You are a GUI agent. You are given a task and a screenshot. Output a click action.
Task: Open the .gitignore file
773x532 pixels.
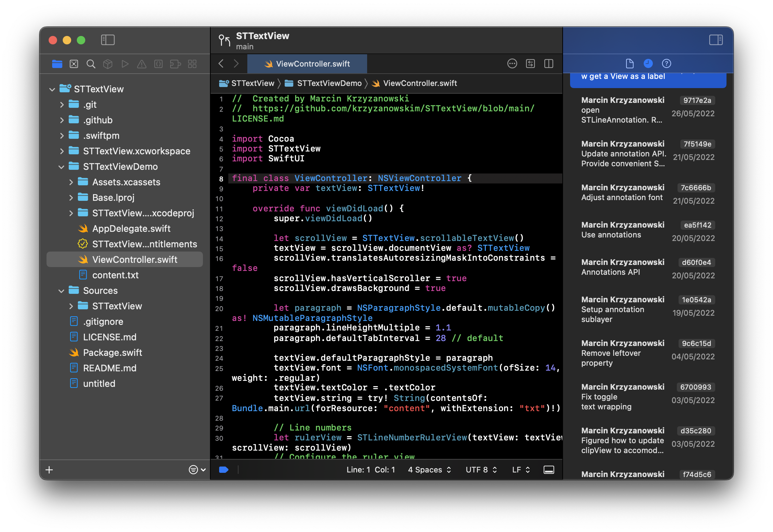(x=124, y=322)
